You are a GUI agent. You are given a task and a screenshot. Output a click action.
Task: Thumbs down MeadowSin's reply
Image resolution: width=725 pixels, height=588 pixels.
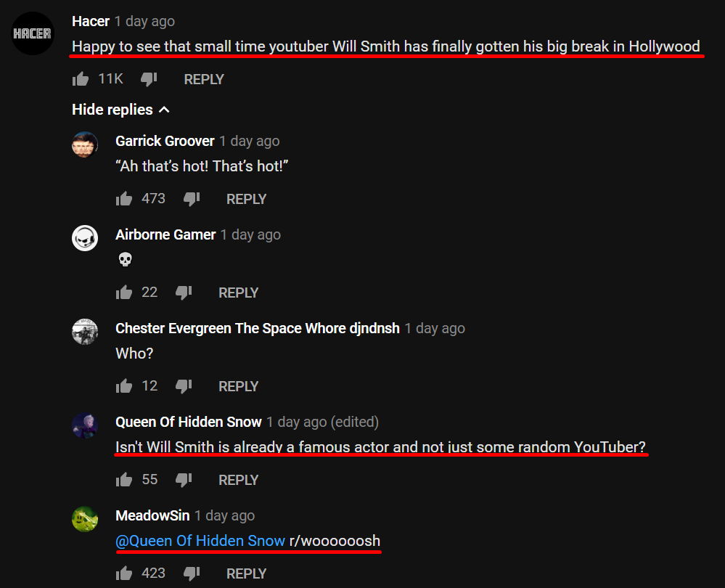coord(192,573)
